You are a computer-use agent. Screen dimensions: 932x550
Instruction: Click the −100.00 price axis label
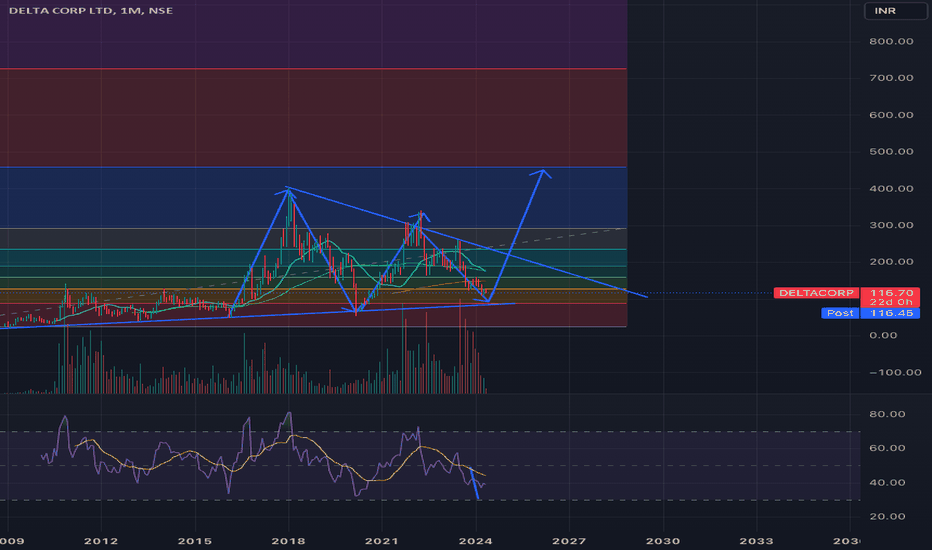895,372
